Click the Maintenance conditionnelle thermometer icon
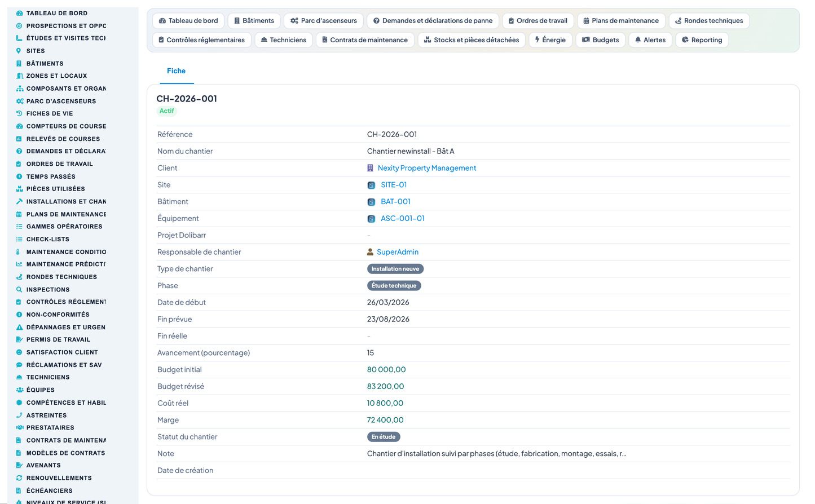Viewport: 815px width, 504px height. (x=19, y=252)
